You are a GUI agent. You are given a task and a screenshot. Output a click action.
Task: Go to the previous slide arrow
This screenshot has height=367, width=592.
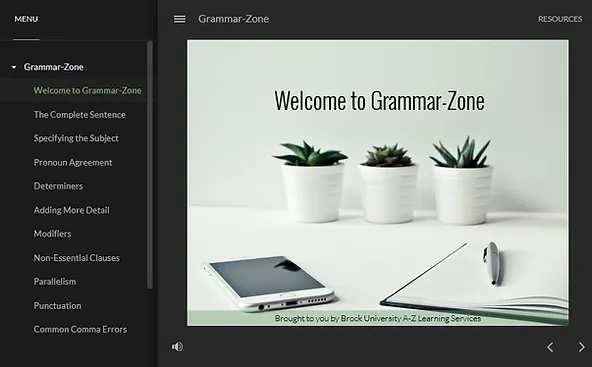(x=550, y=347)
